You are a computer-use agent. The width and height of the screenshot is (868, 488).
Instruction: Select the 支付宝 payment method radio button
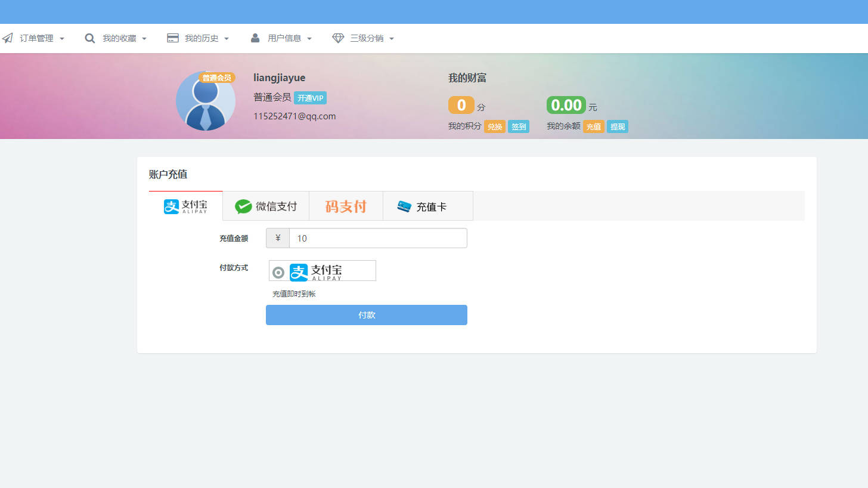pyautogui.click(x=278, y=273)
